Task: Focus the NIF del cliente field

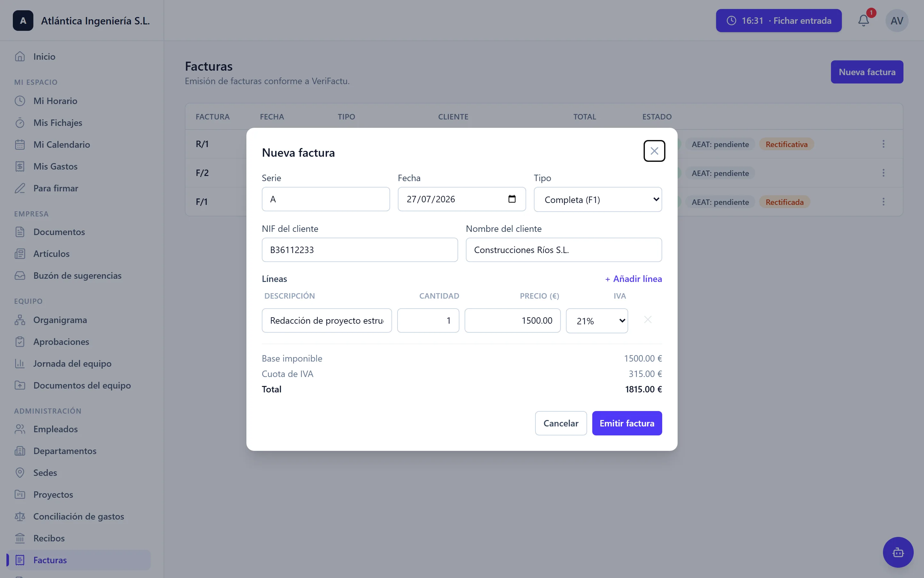Action: (x=360, y=250)
